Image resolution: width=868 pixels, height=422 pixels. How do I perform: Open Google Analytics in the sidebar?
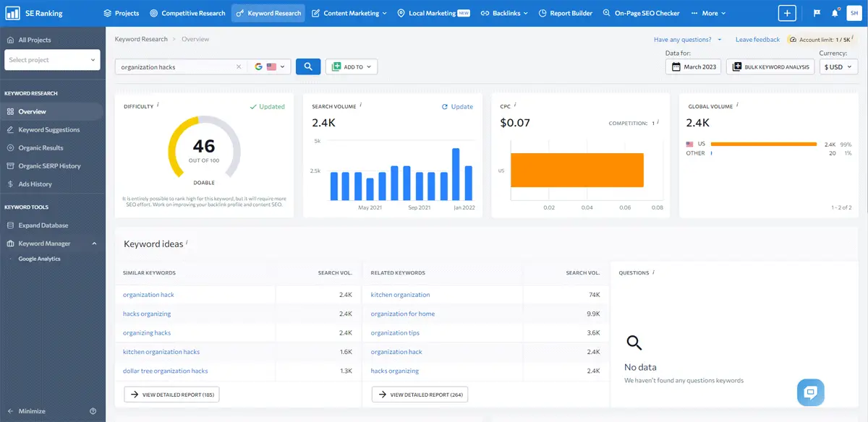pos(40,259)
